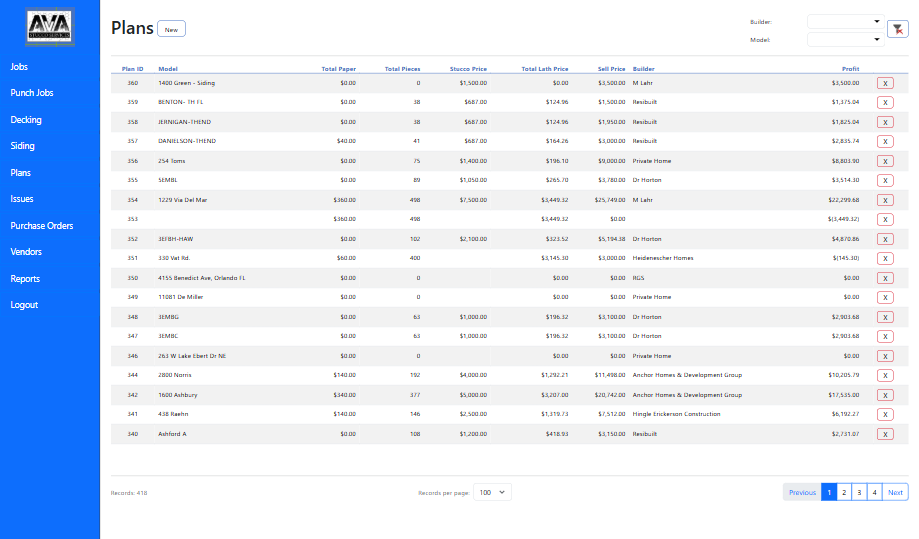
Task: Navigate to Vendors in sidebar
Action: click(x=26, y=252)
